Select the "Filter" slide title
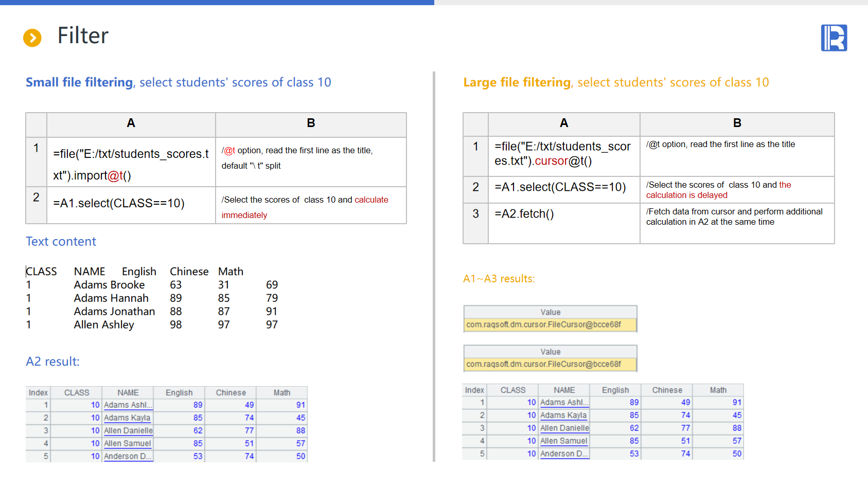868x488 pixels. pos(83,36)
